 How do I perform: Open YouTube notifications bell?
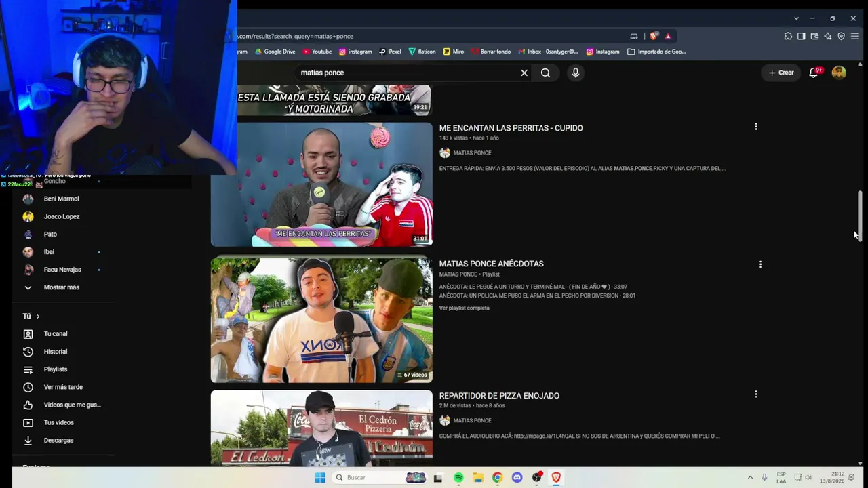click(x=814, y=73)
